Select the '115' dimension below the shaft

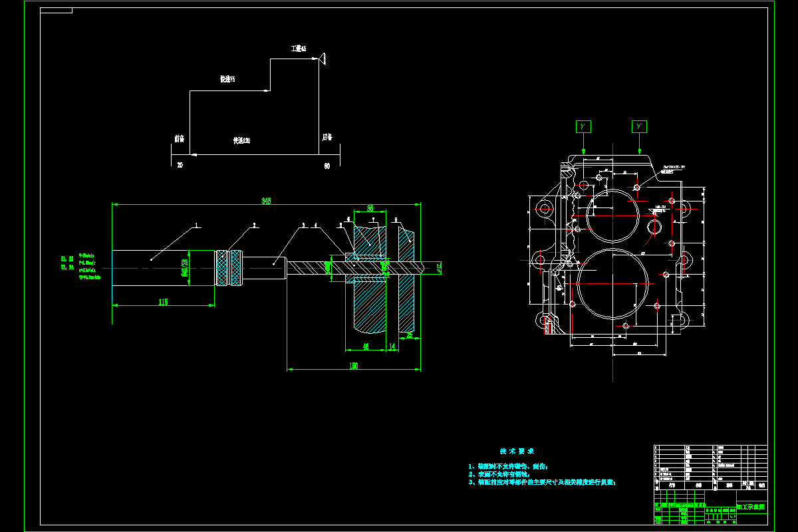tap(163, 302)
